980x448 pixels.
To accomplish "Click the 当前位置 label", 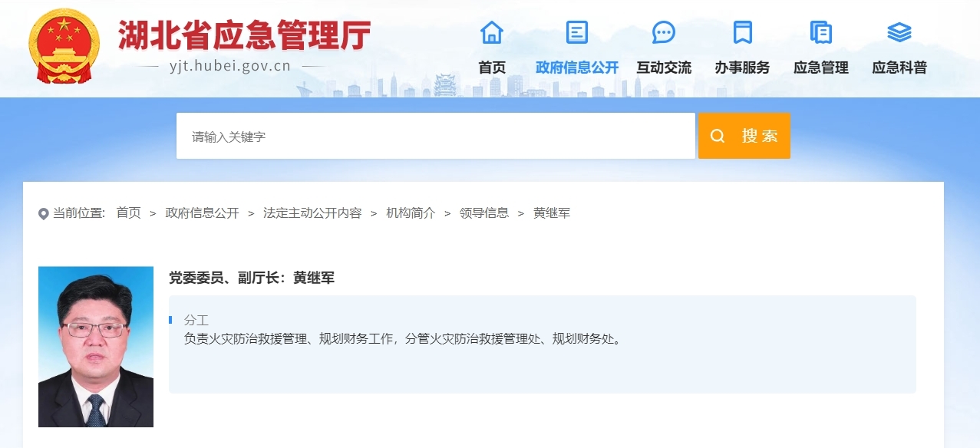I will [79, 213].
